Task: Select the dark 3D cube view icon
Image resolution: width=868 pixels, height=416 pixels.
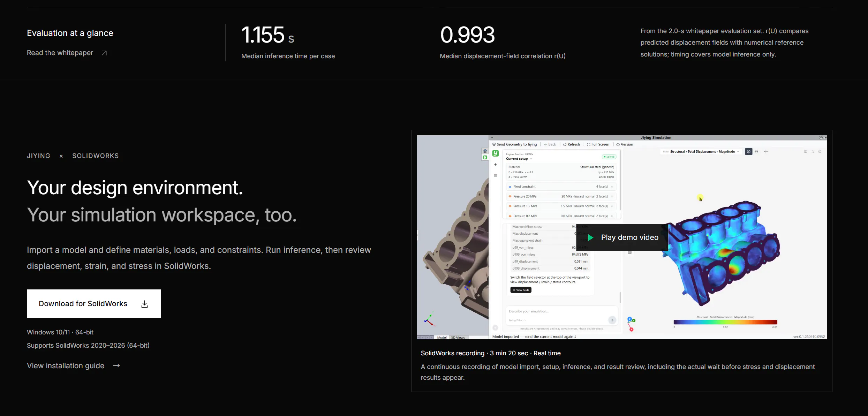Action: coord(749,152)
